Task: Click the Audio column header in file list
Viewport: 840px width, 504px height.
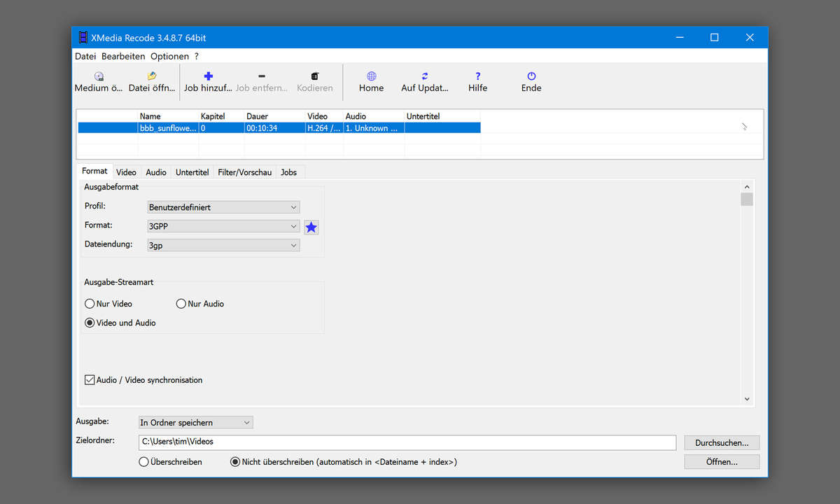Action: tap(374, 116)
